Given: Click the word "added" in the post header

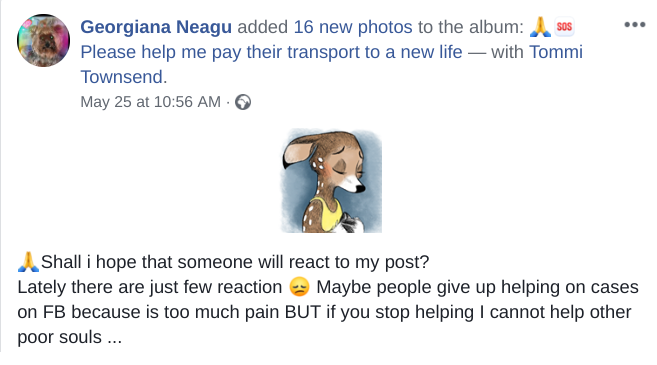Looking at the screenshot, I should pos(262,27).
